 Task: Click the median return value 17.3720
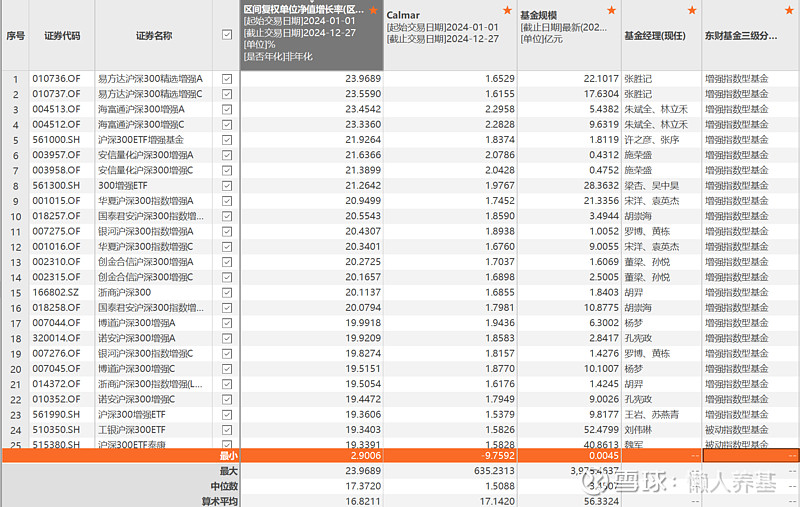tap(363, 486)
